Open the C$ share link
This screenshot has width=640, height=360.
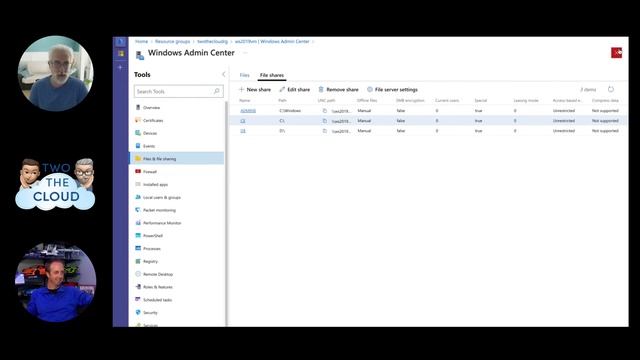click(x=242, y=121)
